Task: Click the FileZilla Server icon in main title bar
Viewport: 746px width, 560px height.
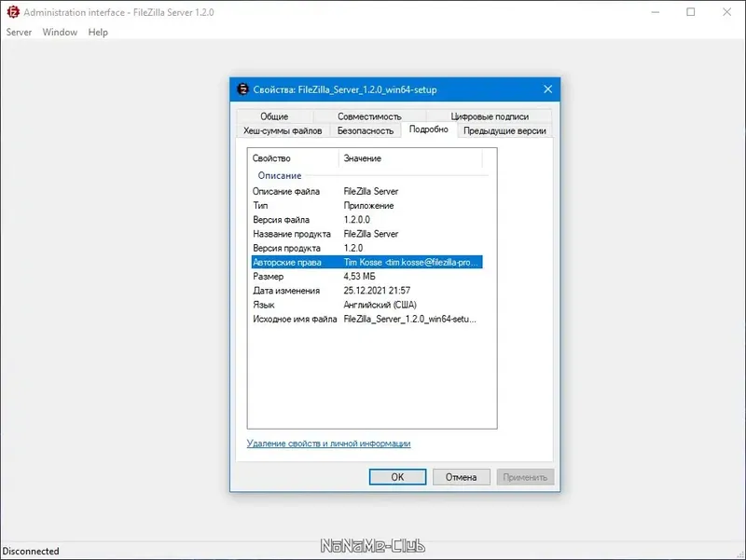Action: point(13,12)
